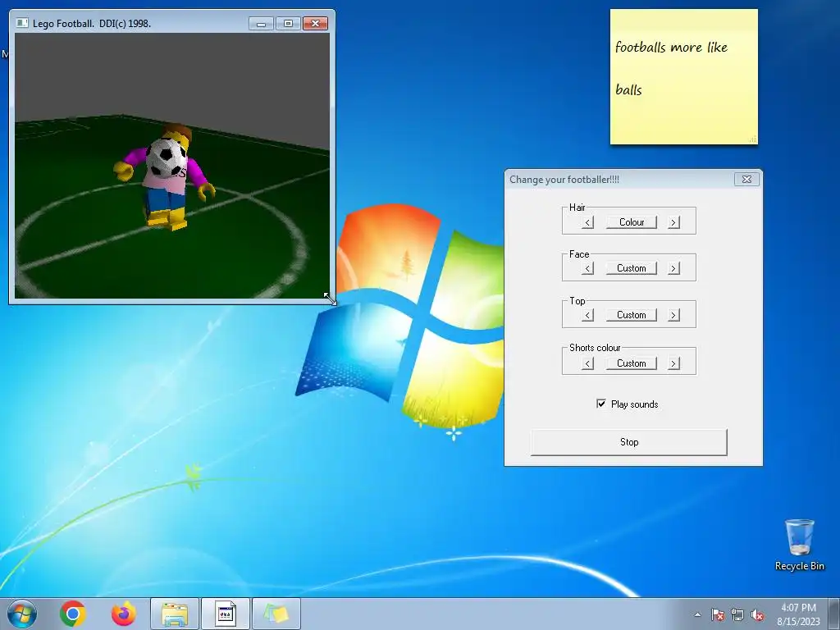This screenshot has height=630, width=840.
Task: Click the sticky note resize grip corner
Action: coord(752,139)
